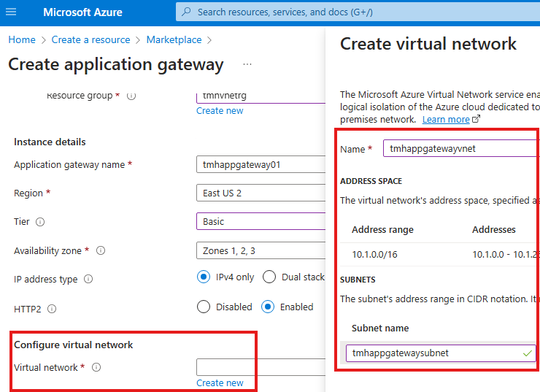Click the search magnifier icon
Screen dimensions: 540x392
point(186,12)
